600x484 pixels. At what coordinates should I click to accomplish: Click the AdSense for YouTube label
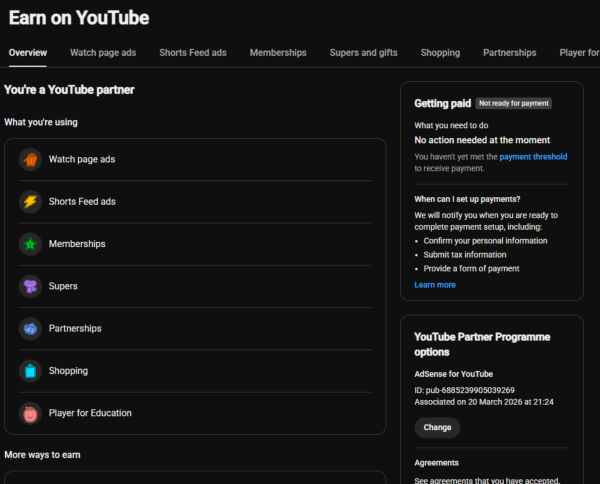453,374
